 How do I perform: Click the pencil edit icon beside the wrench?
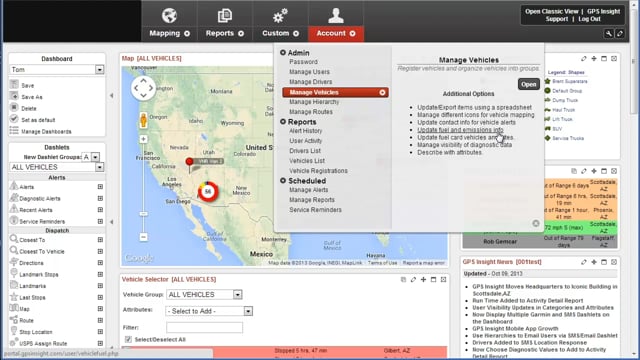(x=620, y=34)
